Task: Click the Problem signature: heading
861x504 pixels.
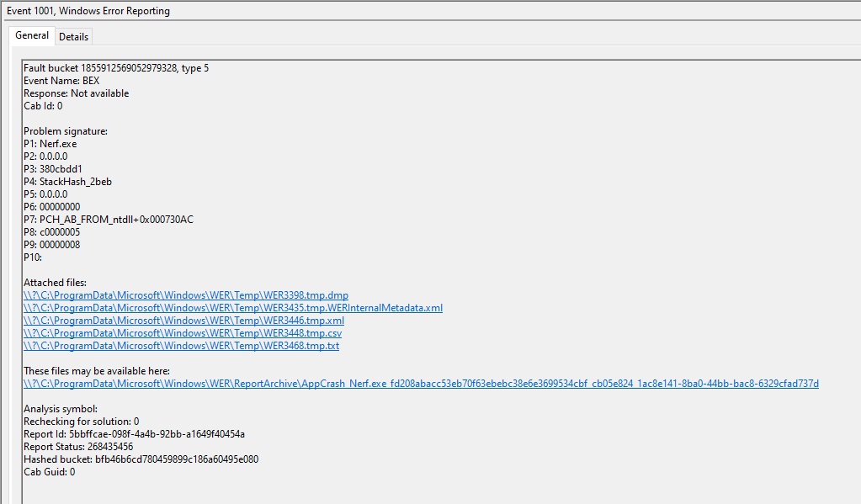Action: click(x=66, y=131)
